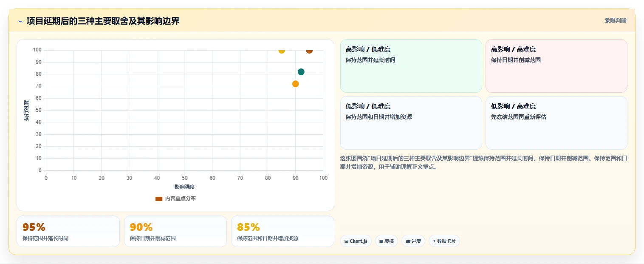Click the 影响强度 x-axis label
Image resolution: width=644 pixels, height=264 pixels.
tap(184, 187)
